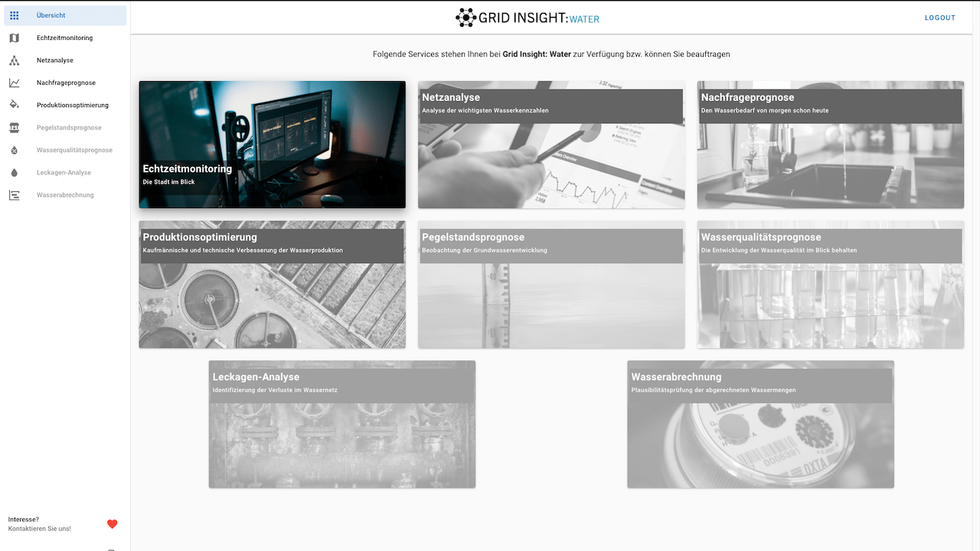Open the Netzanalyse menu item
This screenshot has height=551, width=980.
point(55,60)
